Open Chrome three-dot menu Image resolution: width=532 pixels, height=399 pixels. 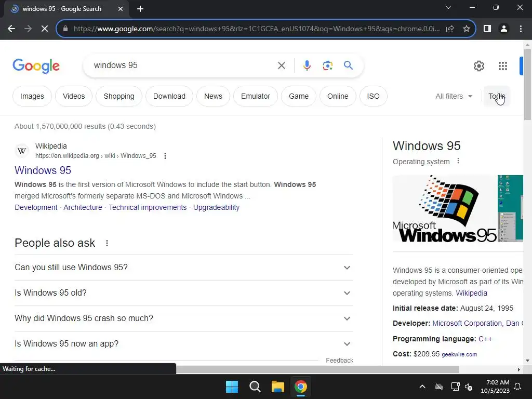(521, 29)
